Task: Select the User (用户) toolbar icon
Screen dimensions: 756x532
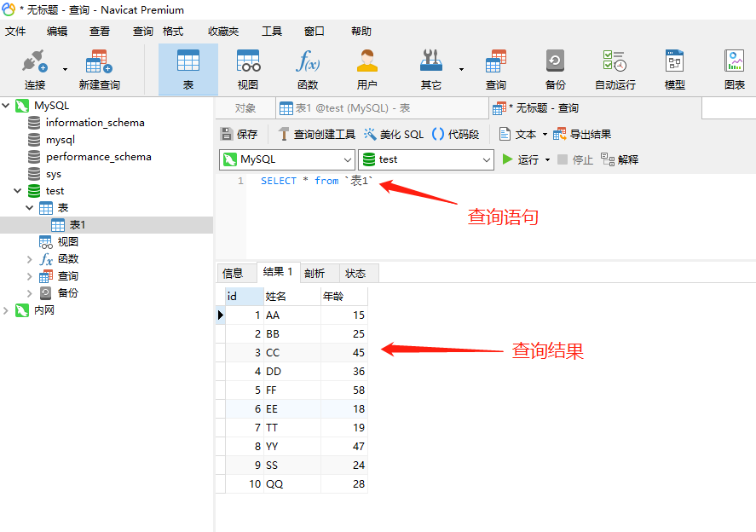Action: pyautogui.click(x=366, y=61)
